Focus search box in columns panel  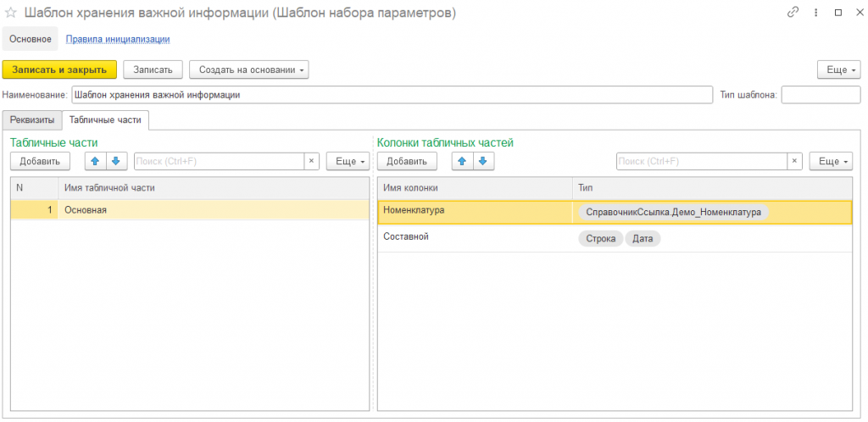(x=702, y=161)
